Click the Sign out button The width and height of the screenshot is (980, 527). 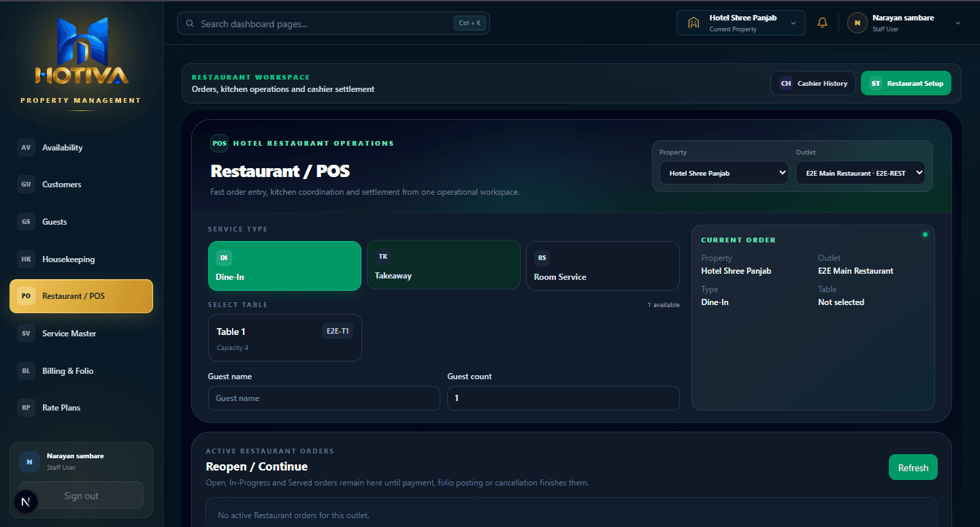tap(81, 496)
